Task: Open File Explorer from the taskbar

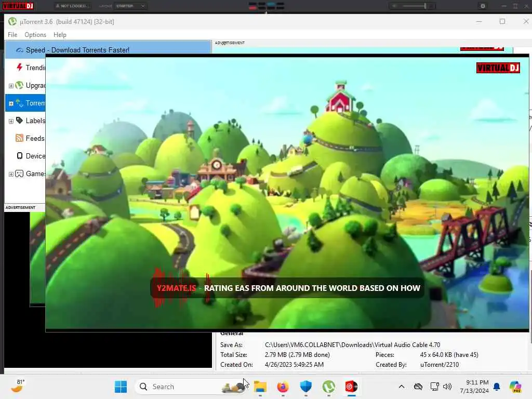Action: [x=260, y=387]
